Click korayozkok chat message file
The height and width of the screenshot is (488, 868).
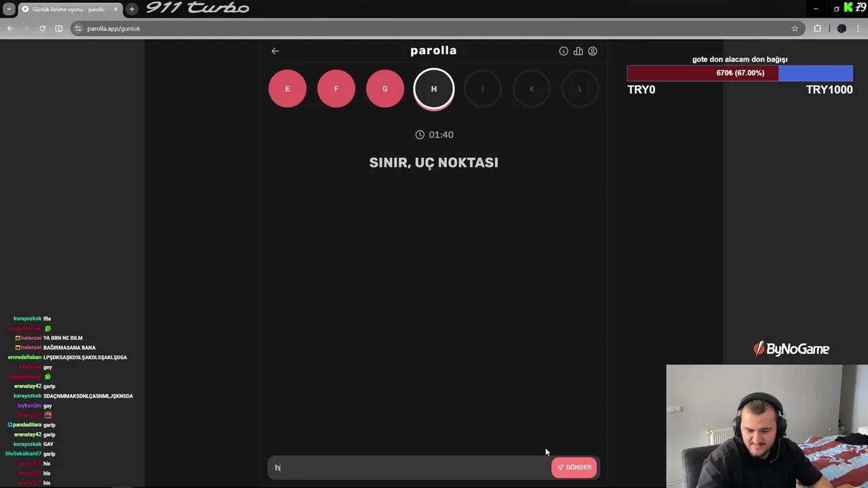tap(47, 319)
